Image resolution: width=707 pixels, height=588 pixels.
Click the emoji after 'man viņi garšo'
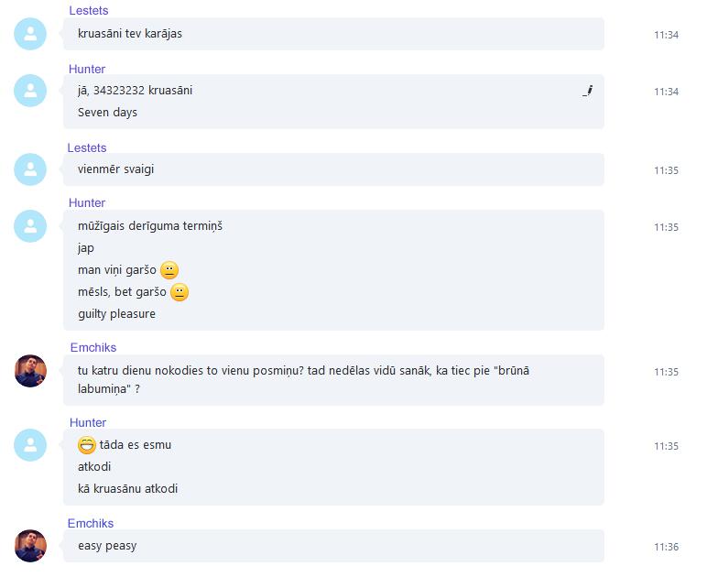coord(169,270)
